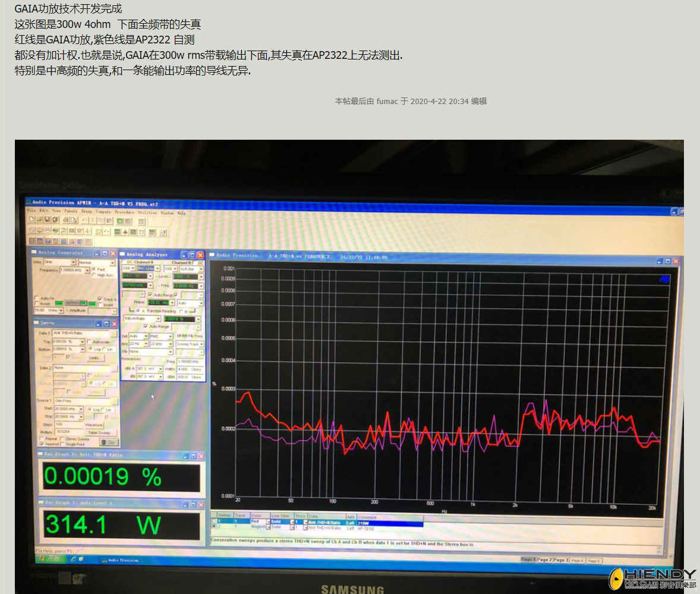Image resolution: width=700 pixels, height=594 pixels.
Task: Toggle the Stereo Sweep checkbox
Action: tap(62, 439)
